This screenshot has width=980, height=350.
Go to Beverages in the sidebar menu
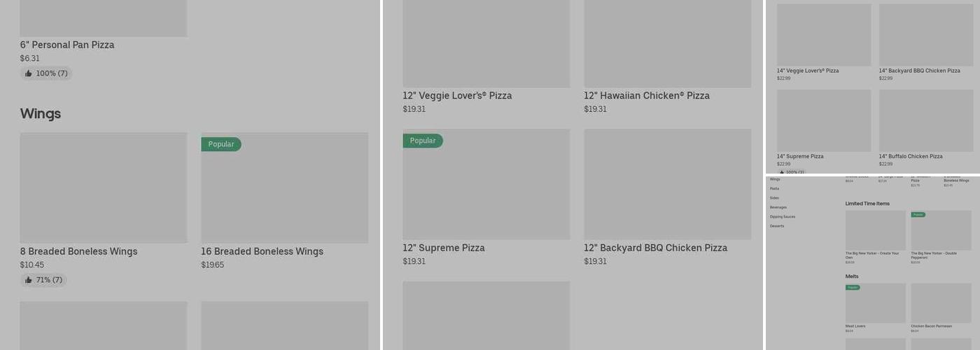pyautogui.click(x=778, y=207)
